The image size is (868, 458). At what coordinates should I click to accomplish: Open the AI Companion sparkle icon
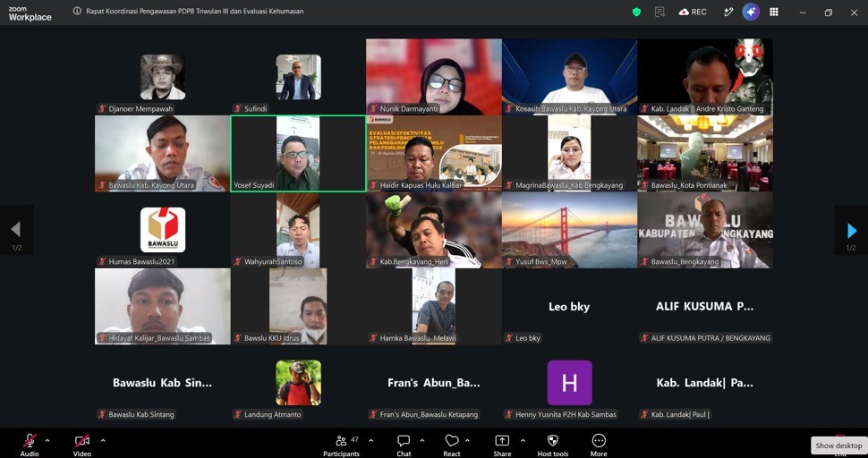pyautogui.click(x=751, y=12)
